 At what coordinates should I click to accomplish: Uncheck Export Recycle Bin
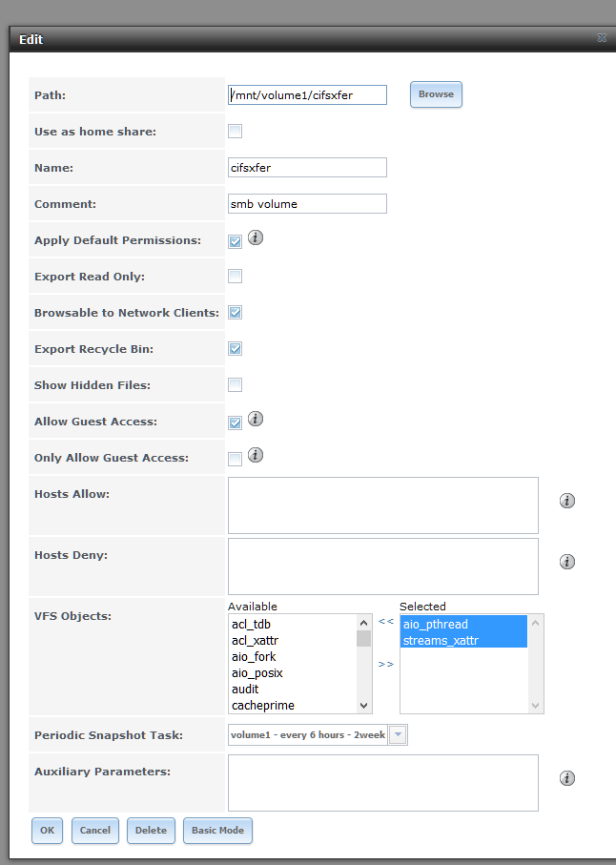235,349
